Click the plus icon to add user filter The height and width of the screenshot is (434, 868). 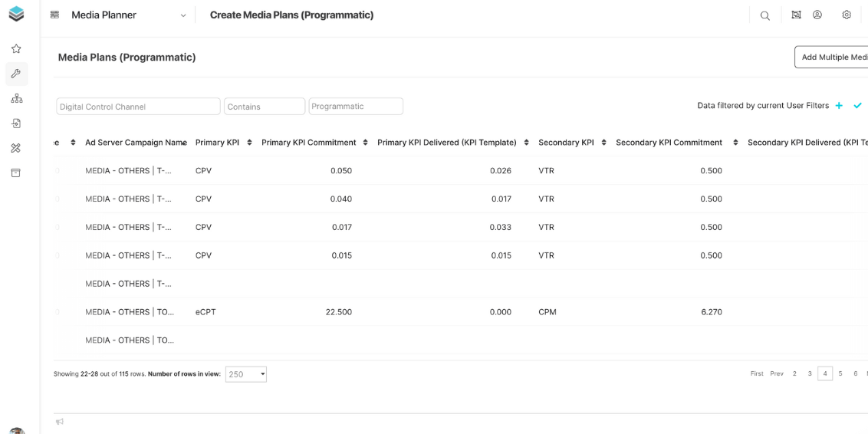839,106
